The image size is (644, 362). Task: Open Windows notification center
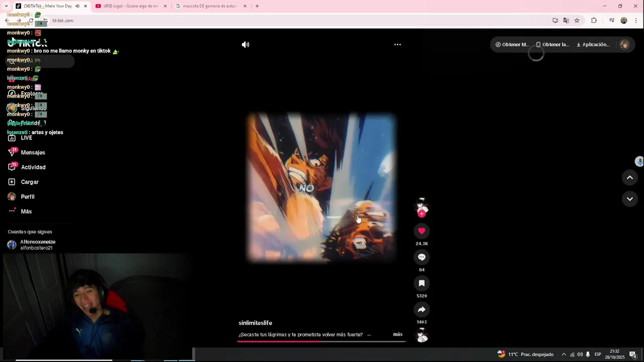click(633, 354)
